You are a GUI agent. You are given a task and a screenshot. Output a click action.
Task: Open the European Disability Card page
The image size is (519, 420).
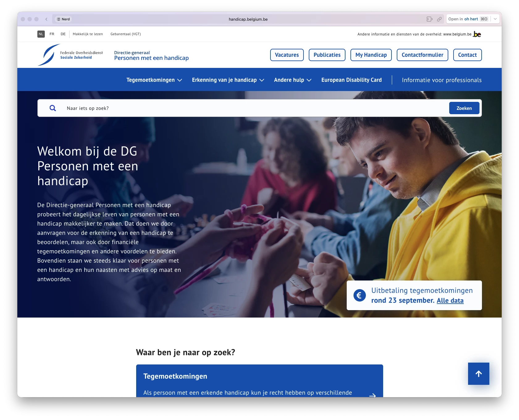351,80
